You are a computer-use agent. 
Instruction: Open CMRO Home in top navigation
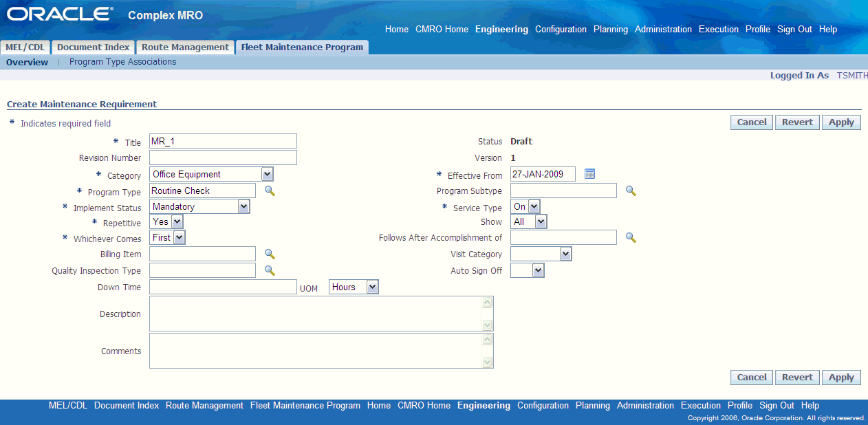(x=442, y=30)
